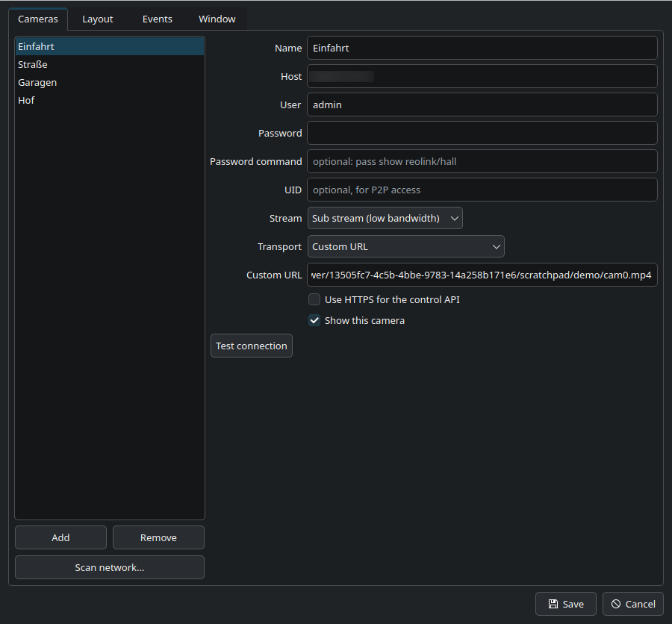This screenshot has height=624, width=672.
Task: Select the Garagen camera in the list
Action: [110, 82]
